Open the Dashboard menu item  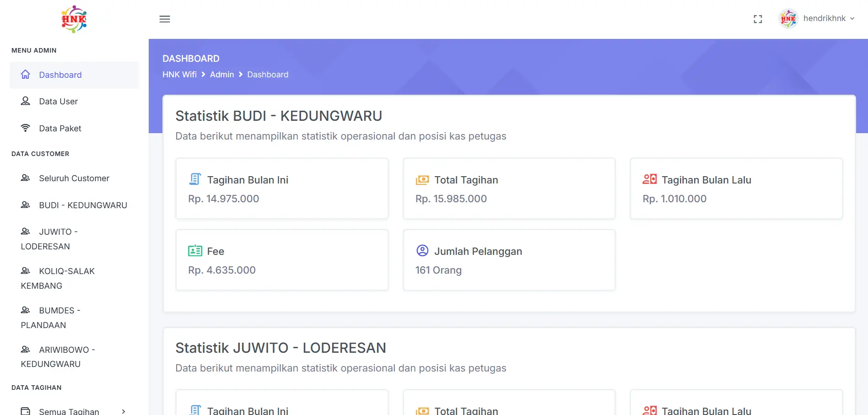pos(74,75)
